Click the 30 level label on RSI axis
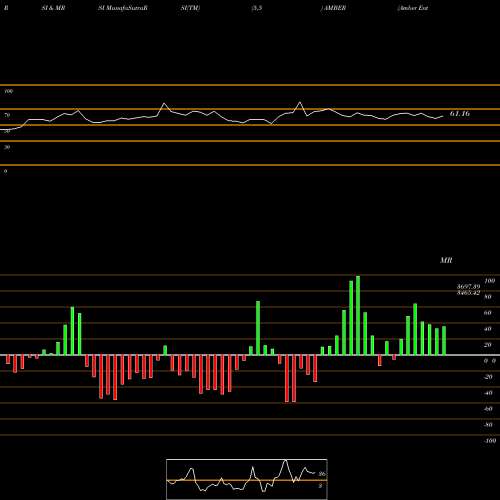The width and height of the screenshot is (500, 500). click(x=7, y=147)
